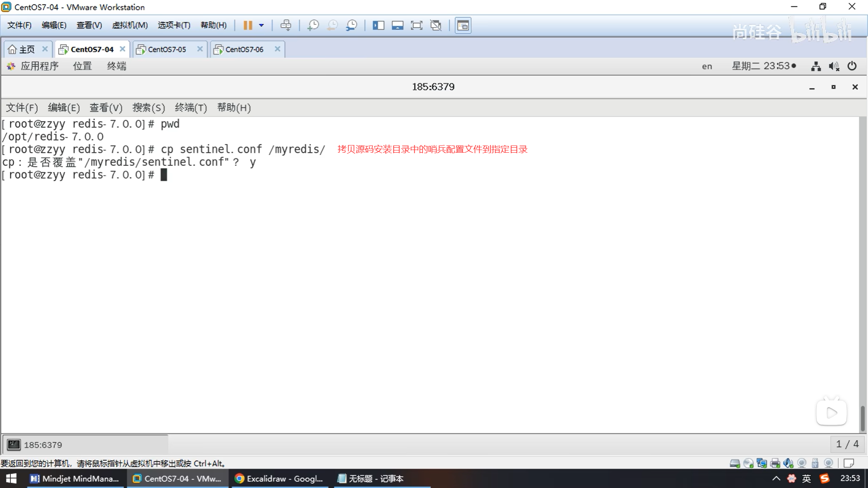Toggle Unity mode icon
The image size is (868, 488).
436,25
